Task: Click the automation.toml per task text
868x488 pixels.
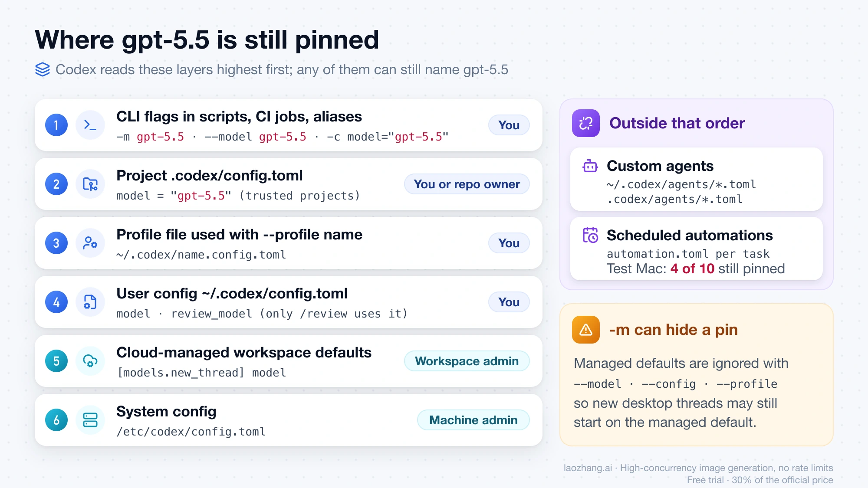Action: tap(688, 254)
